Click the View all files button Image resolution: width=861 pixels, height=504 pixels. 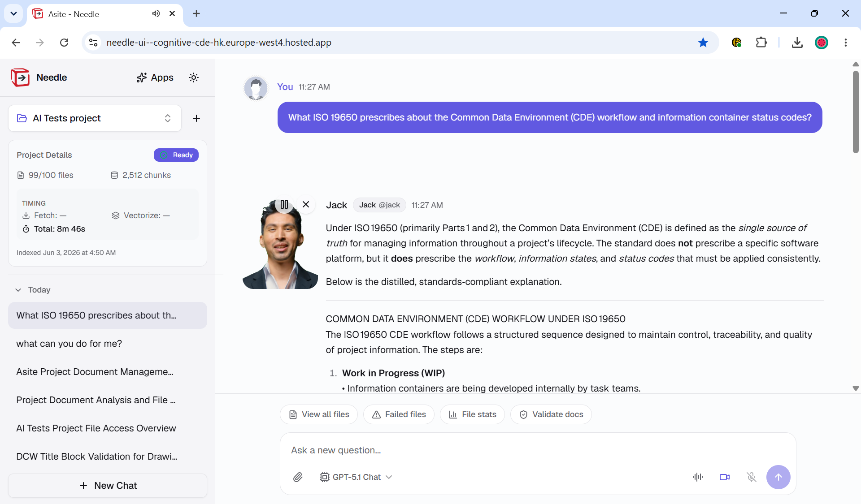pyautogui.click(x=319, y=414)
